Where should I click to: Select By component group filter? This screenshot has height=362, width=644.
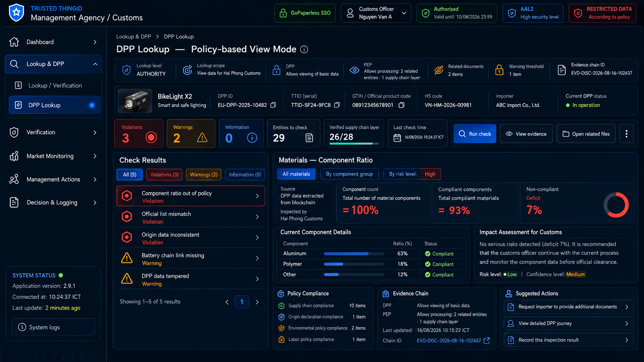pos(349,174)
